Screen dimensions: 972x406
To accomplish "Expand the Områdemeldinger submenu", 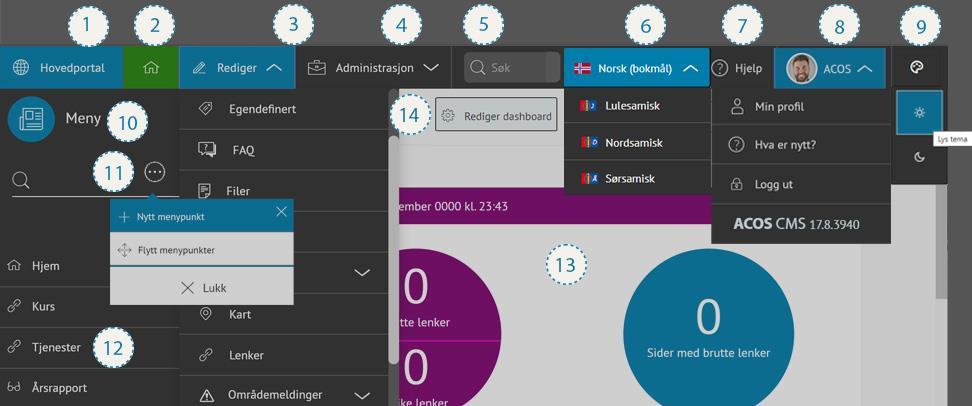I will pos(362,395).
